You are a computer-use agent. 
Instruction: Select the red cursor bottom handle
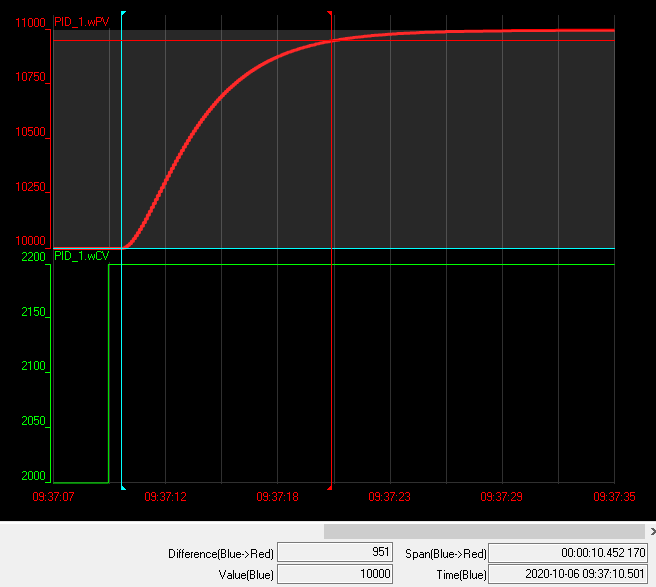330,487
